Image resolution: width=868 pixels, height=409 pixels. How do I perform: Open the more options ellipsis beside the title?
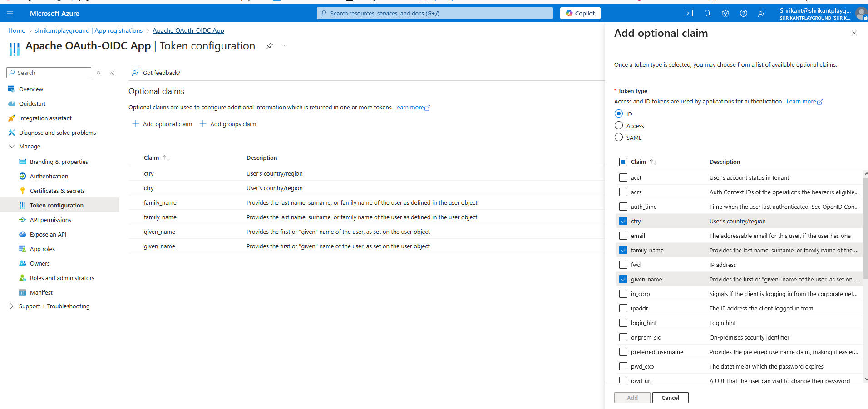point(284,46)
